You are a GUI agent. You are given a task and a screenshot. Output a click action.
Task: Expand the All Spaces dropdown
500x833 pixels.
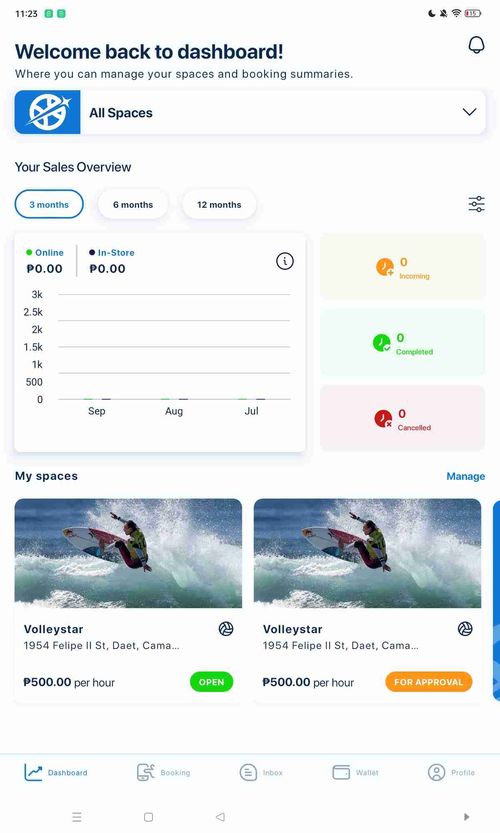250,112
